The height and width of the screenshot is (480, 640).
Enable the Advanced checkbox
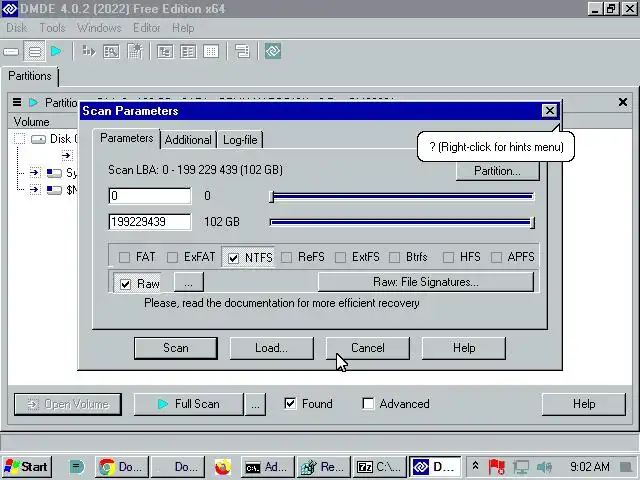point(368,404)
